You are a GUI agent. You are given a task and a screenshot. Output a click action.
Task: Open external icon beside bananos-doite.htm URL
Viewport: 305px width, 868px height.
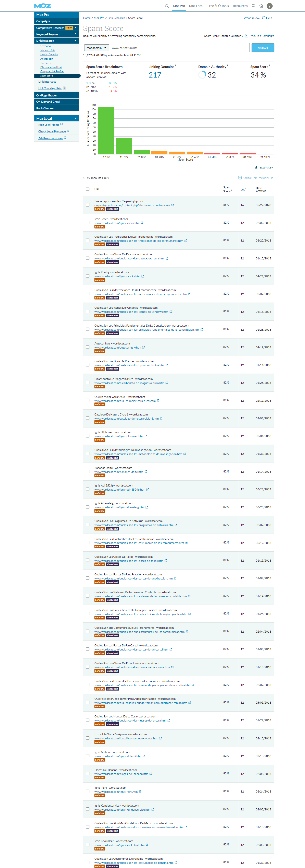(x=146, y=471)
